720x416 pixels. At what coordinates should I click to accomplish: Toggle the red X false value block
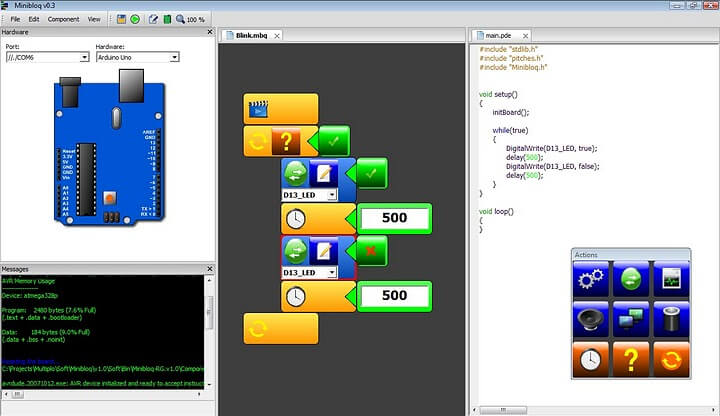pyautogui.click(x=371, y=250)
